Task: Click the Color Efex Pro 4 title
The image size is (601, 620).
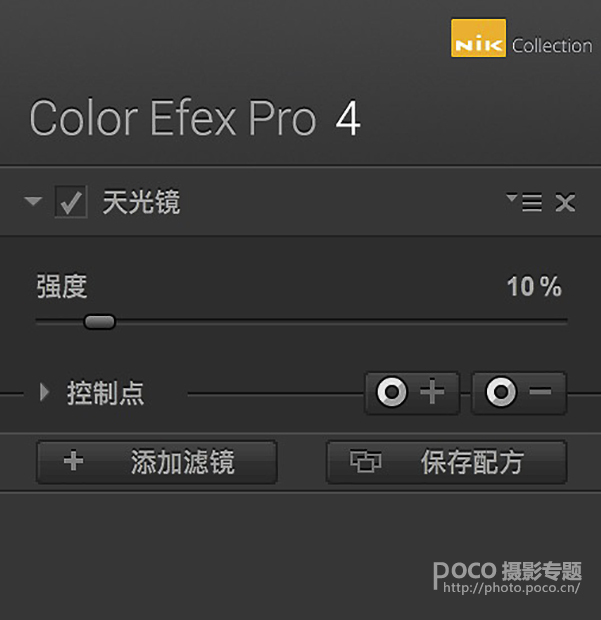Action: [x=195, y=119]
